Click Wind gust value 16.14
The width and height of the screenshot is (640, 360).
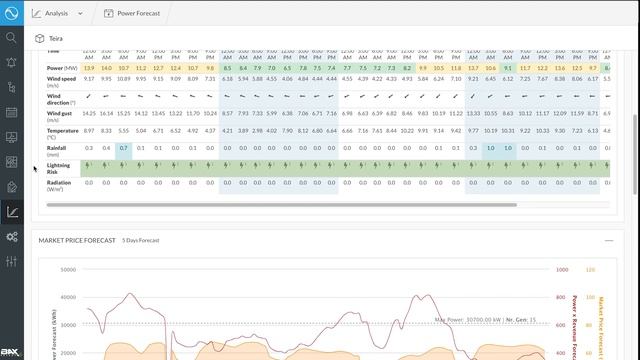tap(106, 113)
